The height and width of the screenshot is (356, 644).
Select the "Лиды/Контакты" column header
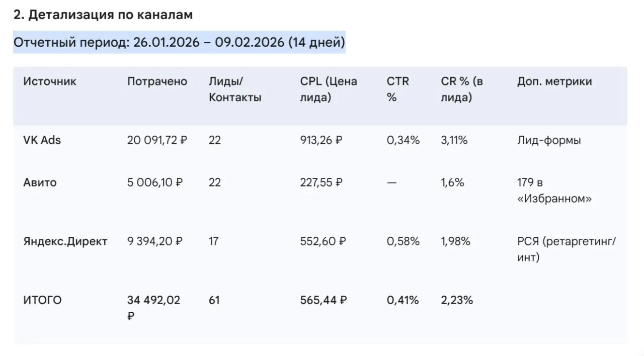tap(235, 90)
